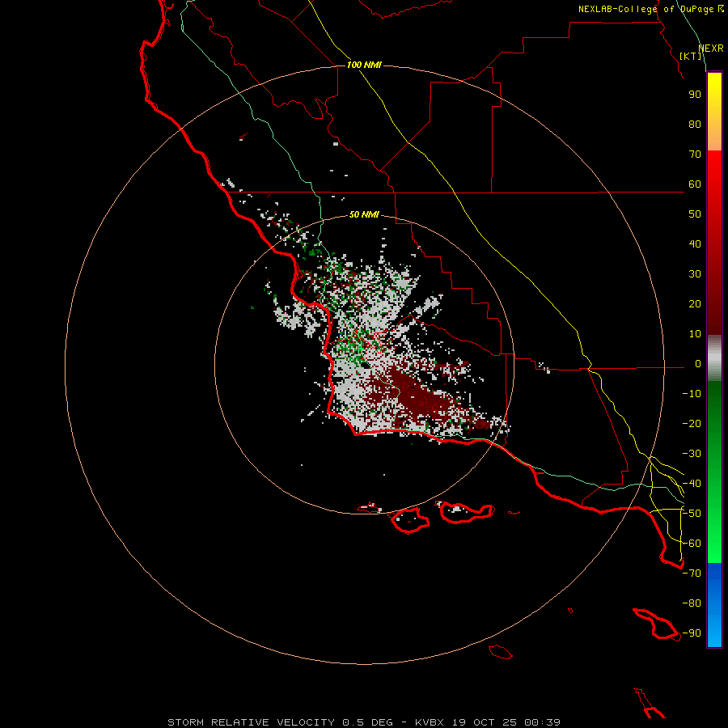728x728 pixels.
Task: Click the -70 value on the velocity scale
Action: click(x=692, y=574)
